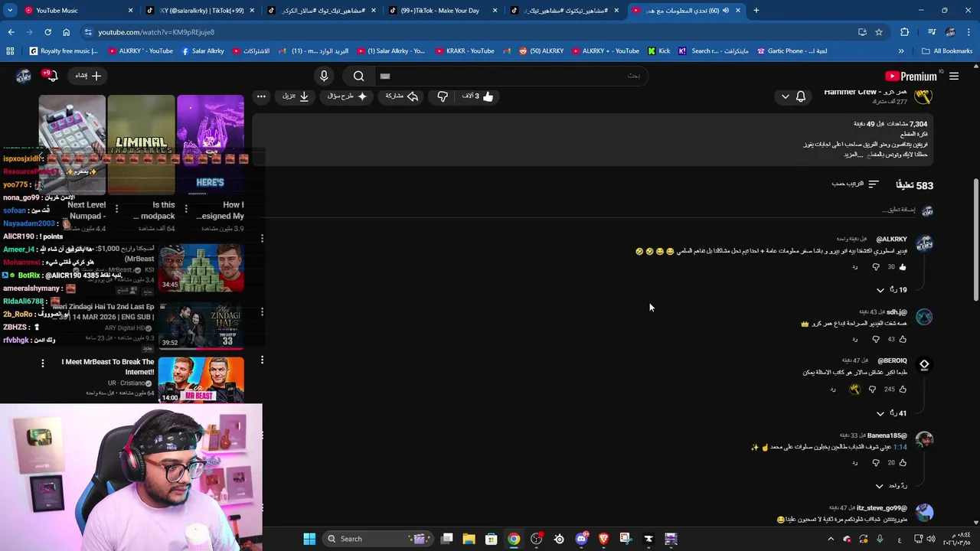
Task: Expand the subscription notification dropdown chevron
Action: [785, 96]
